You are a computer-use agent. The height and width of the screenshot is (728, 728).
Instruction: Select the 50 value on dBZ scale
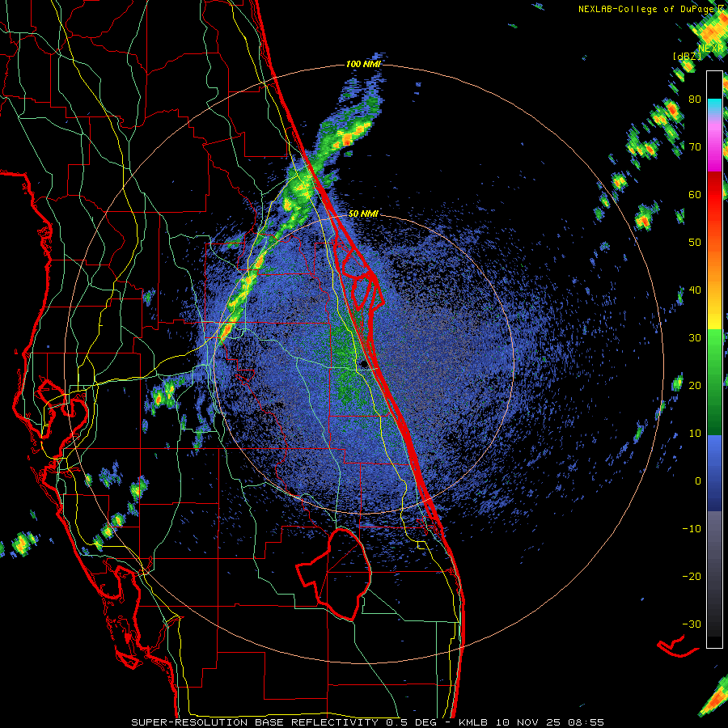coord(695,243)
